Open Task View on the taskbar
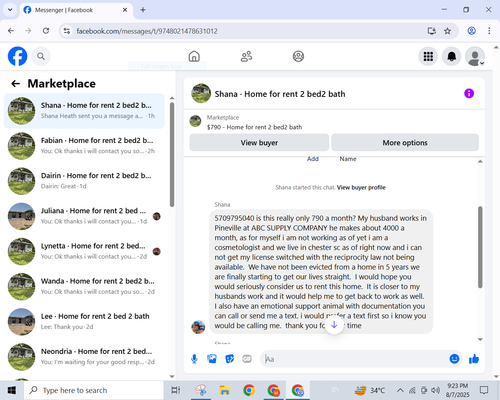 176,390
